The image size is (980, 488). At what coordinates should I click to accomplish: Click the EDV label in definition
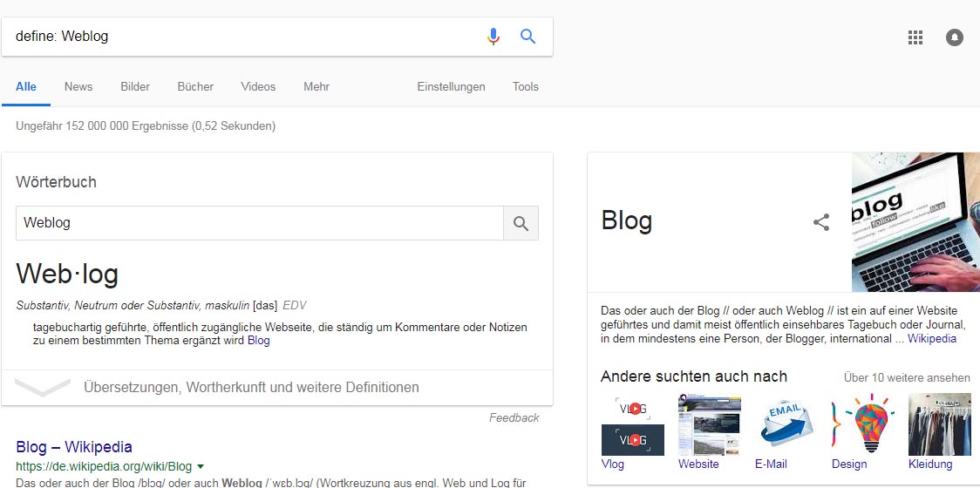tap(295, 306)
